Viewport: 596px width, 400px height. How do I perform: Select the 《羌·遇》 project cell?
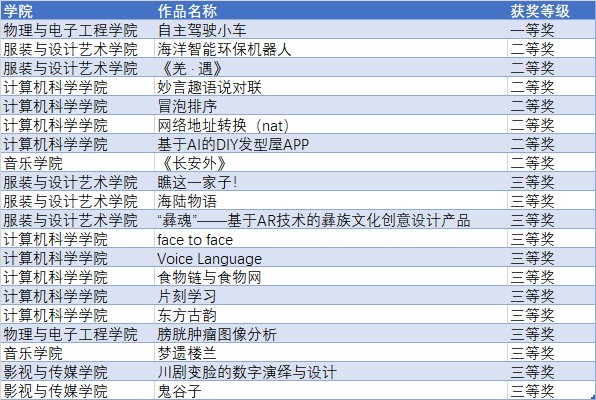(x=331, y=67)
